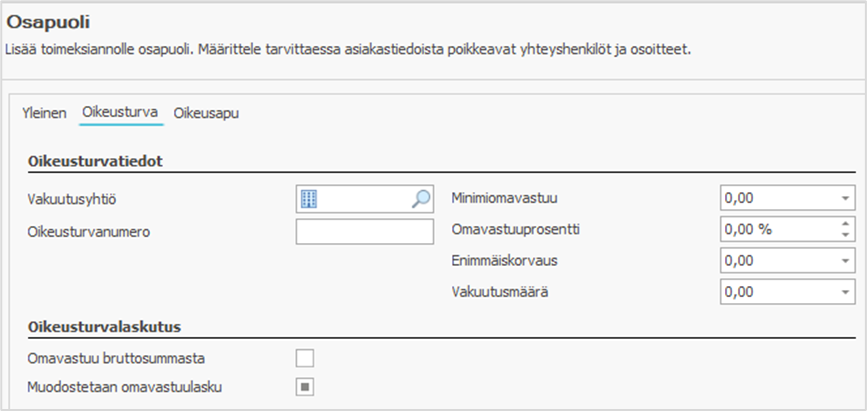Click into the Oikeusturvanumero text field
Image resolution: width=867 pixels, height=411 pixels.
pyautogui.click(x=364, y=231)
